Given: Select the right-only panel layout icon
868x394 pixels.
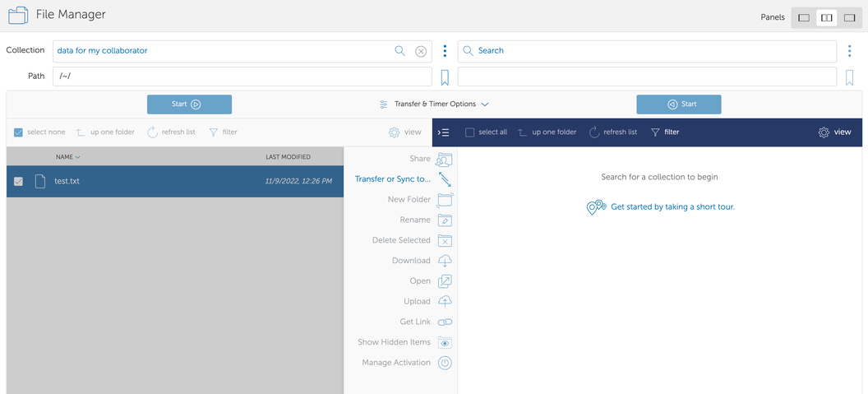Looking at the screenshot, I should coord(849,18).
